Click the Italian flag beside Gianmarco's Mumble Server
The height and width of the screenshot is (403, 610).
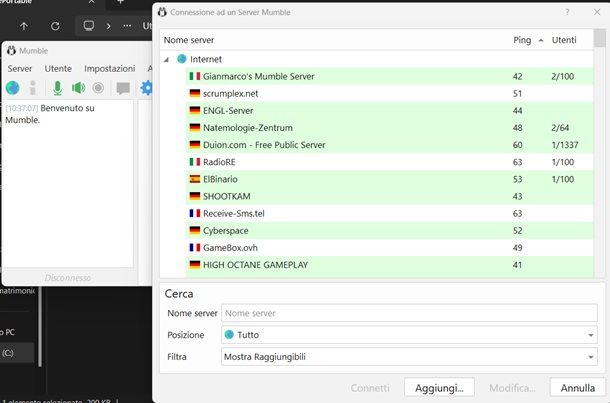click(x=195, y=76)
